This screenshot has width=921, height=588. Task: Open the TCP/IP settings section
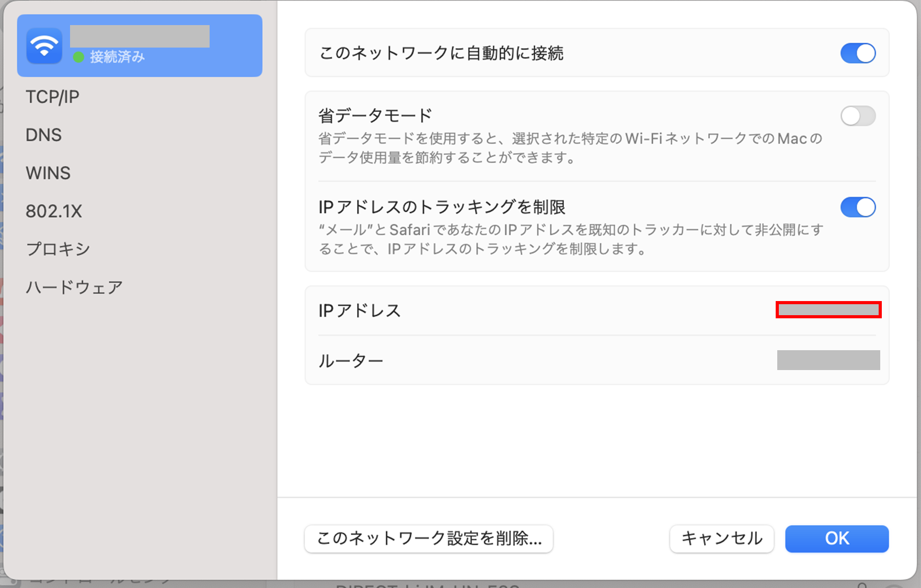click(52, 97)
